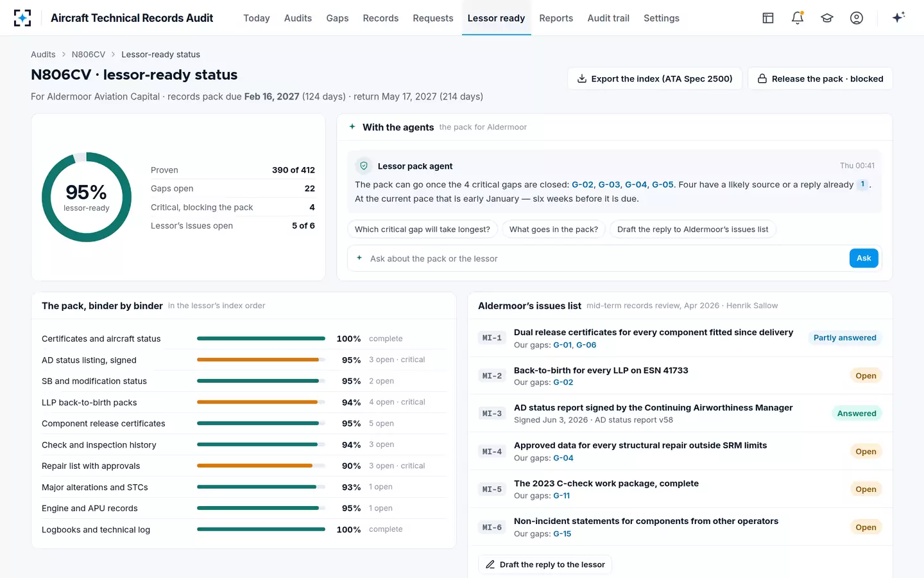
Task: View the Reports tab
Action: click(556, 18)
